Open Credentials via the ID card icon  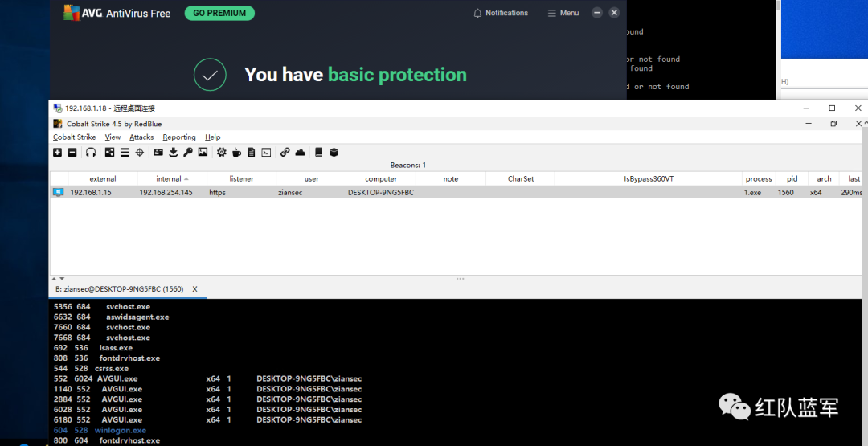coord(158,152)
